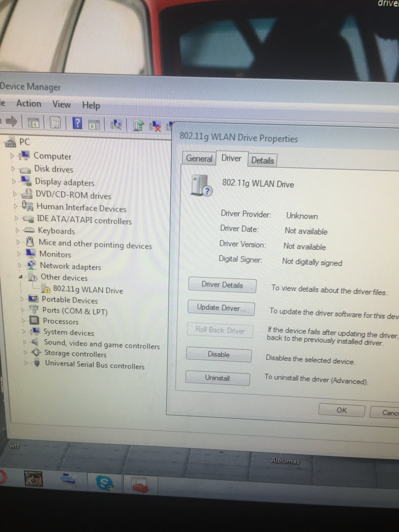
Task: Open the Properties toolbar icon
Action: point(55,123)
